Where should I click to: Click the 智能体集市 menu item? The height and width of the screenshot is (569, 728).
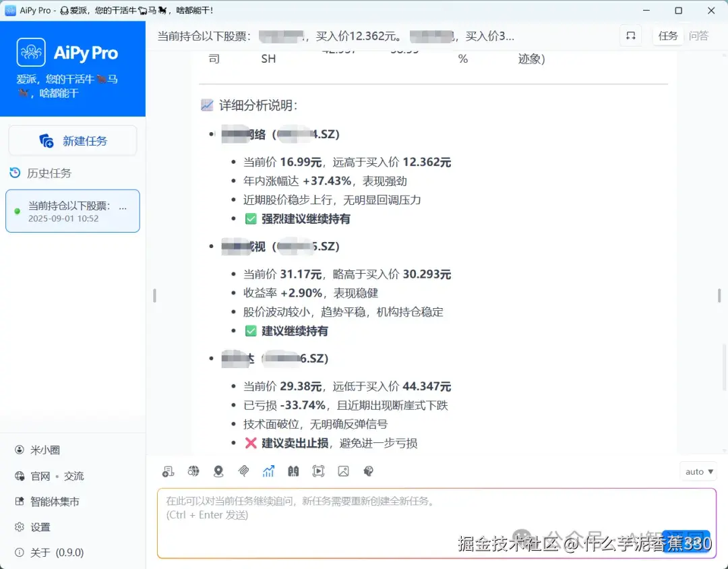[48, 502]
